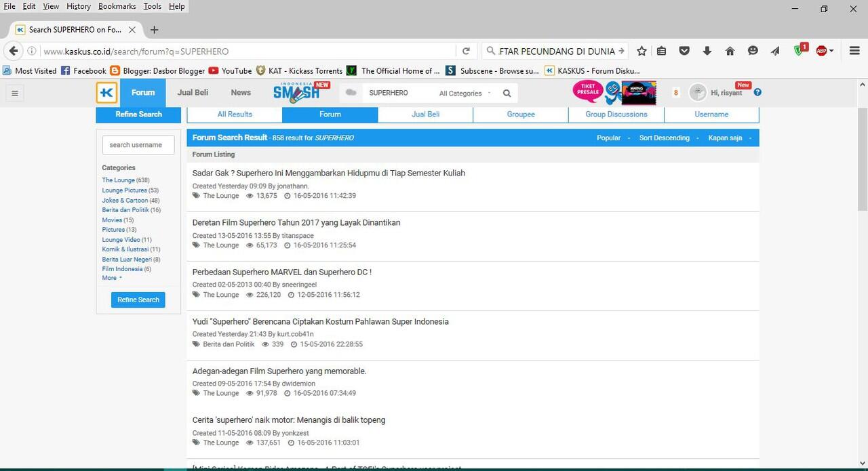868x471 pixels.
Task: Click the site information icon in address bar
Action: coord(32,51)
